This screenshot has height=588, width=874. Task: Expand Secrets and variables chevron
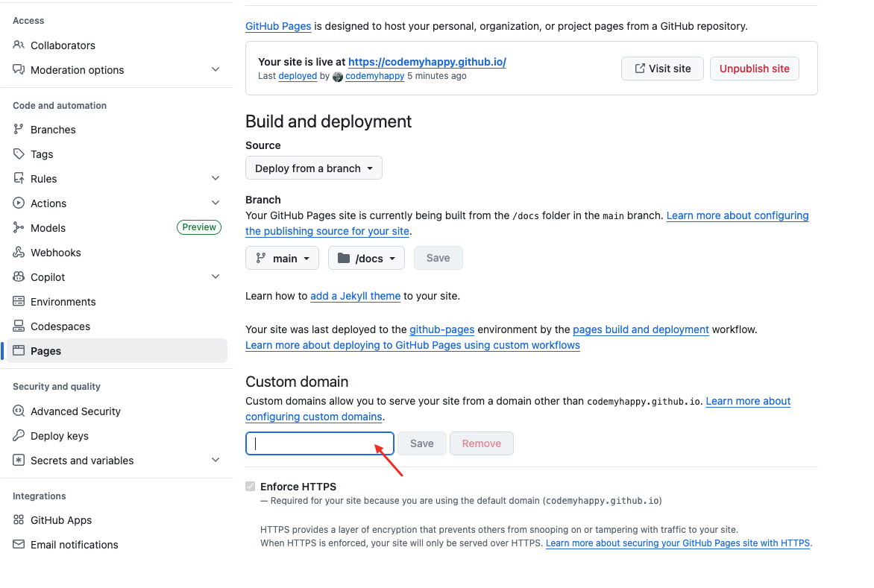(x=216, y=460)
